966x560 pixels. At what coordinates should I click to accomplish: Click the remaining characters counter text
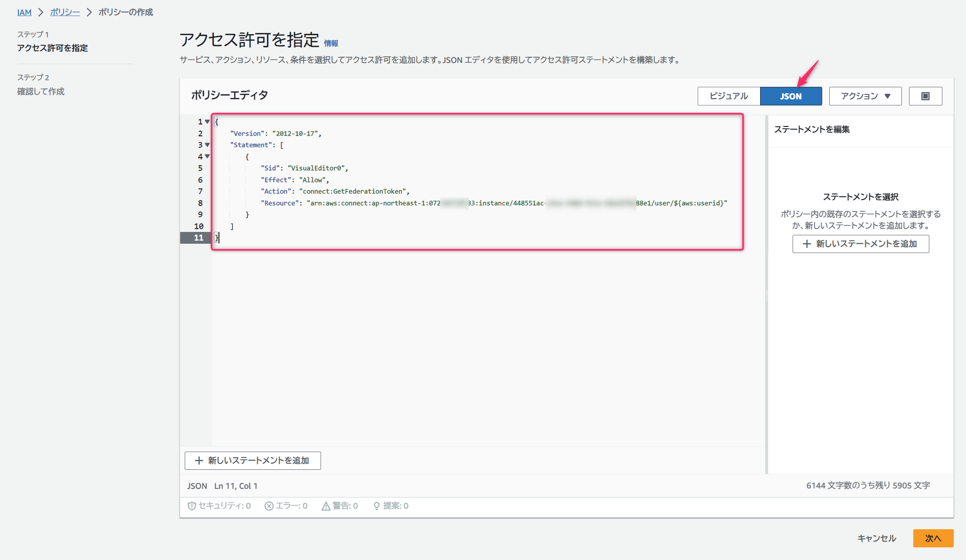tap(868, 485)
